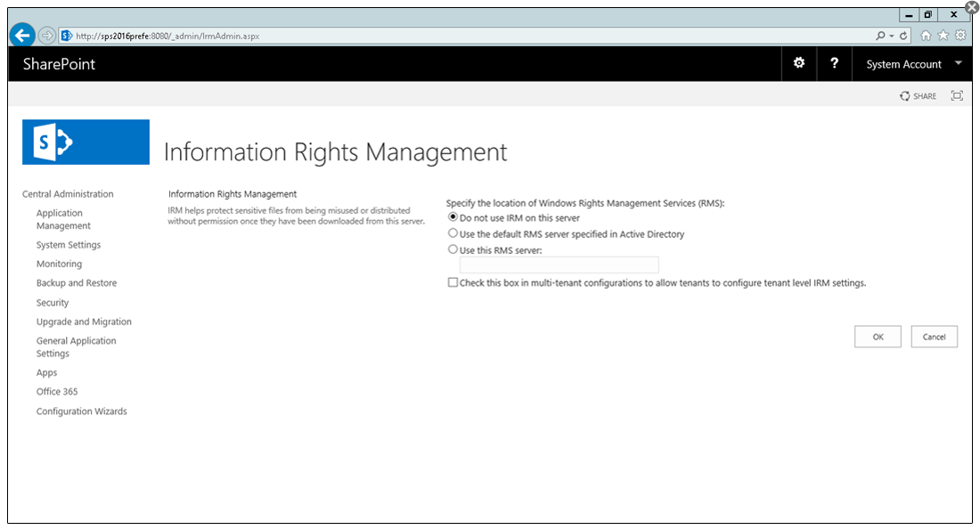980x530 pixels.
Task: Close the image overlay with X icon
Action: (972, 7)
